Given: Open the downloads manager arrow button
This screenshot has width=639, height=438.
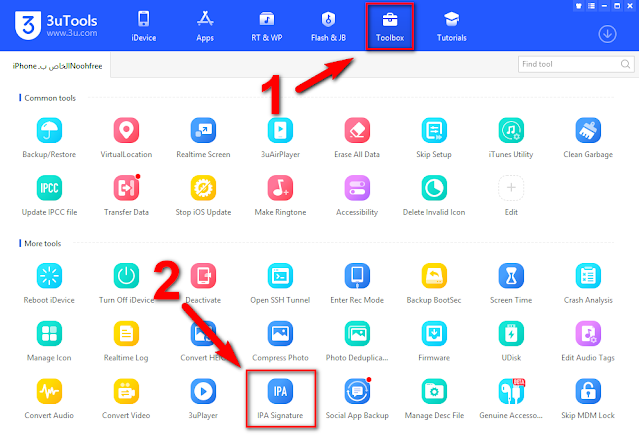Looking at the screenshot, I should pyautogui.click(x=607, y=34).
